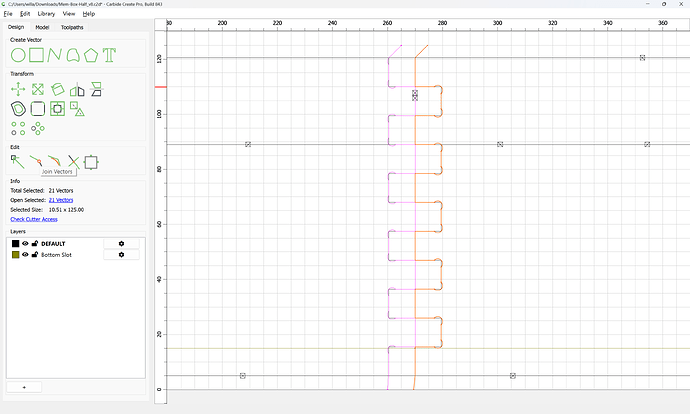Click the 21 Vectors open-selected link
690x414 pixels.
click(61, 200)
